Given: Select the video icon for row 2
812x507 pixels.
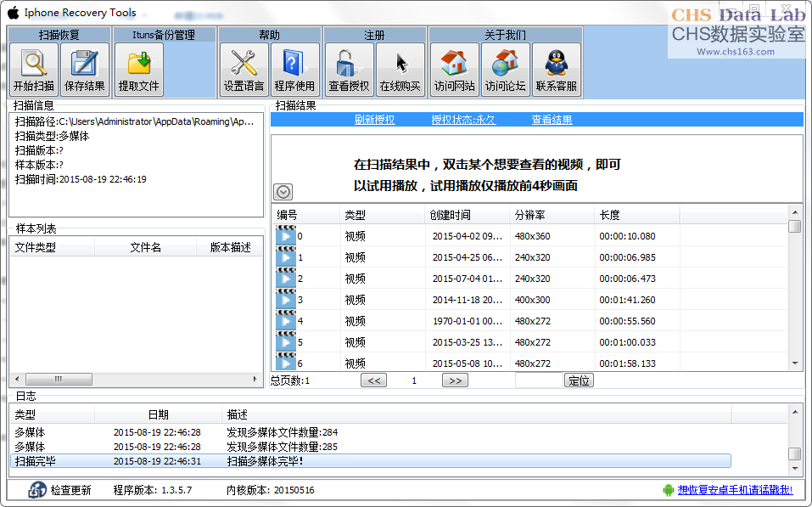Looking at the screenshot, I should coord(285,278).
